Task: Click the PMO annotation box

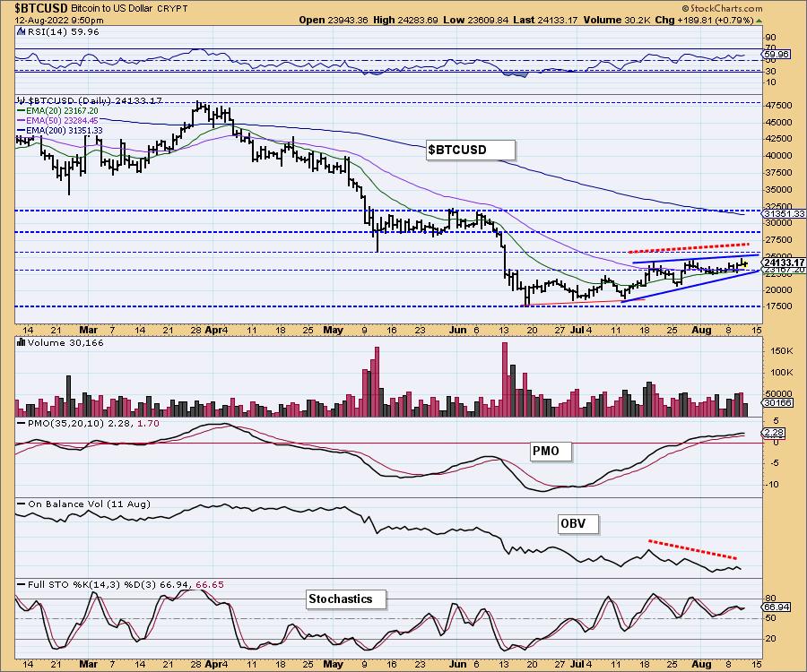Action: pyautogui.click(x=551, y=451)
